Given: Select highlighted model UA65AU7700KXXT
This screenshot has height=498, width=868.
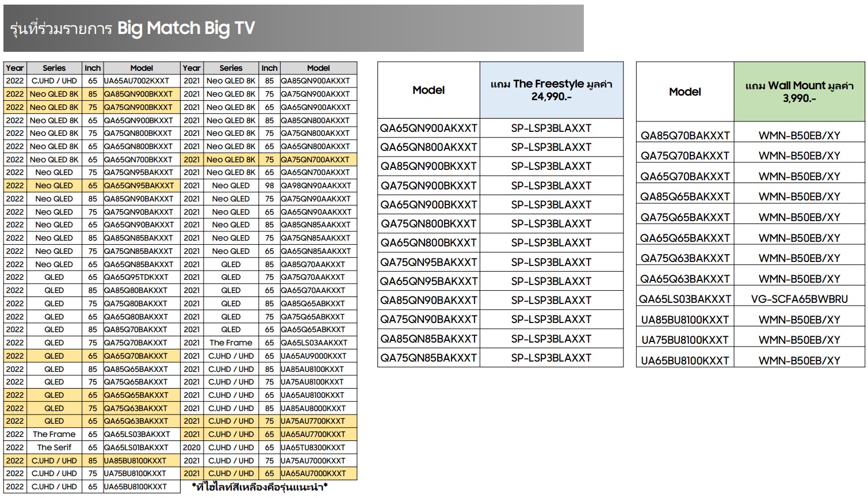Looking at the screenshot, I should 318,434.
